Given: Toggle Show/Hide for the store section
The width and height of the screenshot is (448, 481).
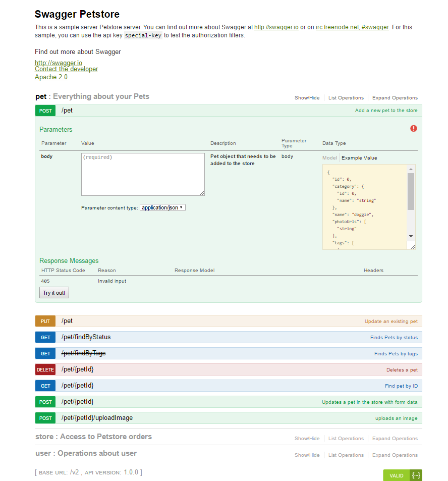Looking at the screenshot, I should tap(307, 438).
